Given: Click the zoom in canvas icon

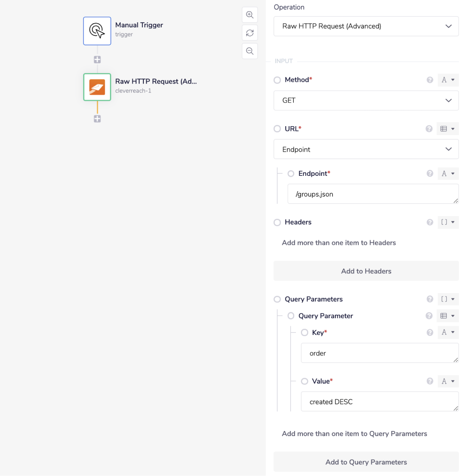Looking at the screenshot, I should click(x=250, y=14).
